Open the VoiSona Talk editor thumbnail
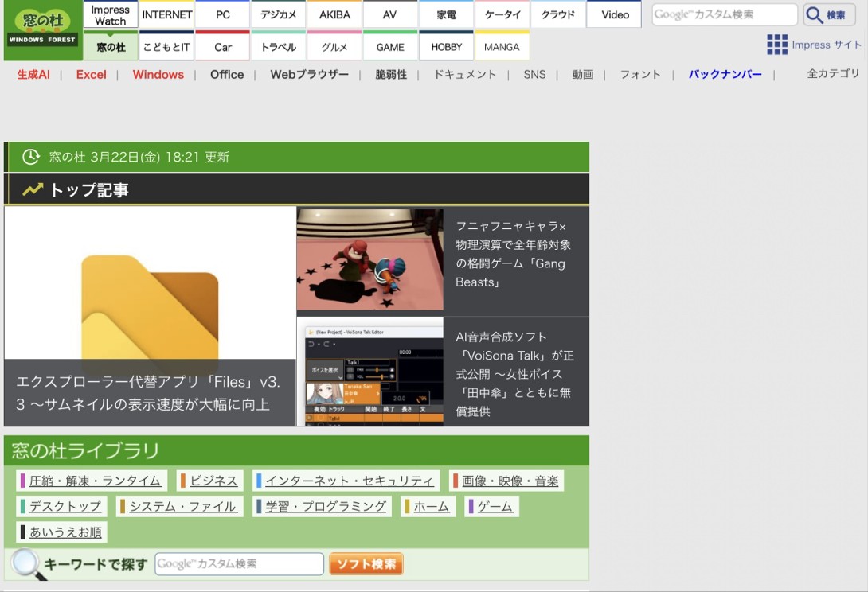The height and width of the screenshot is (592, 868). [x=369, y=372]
